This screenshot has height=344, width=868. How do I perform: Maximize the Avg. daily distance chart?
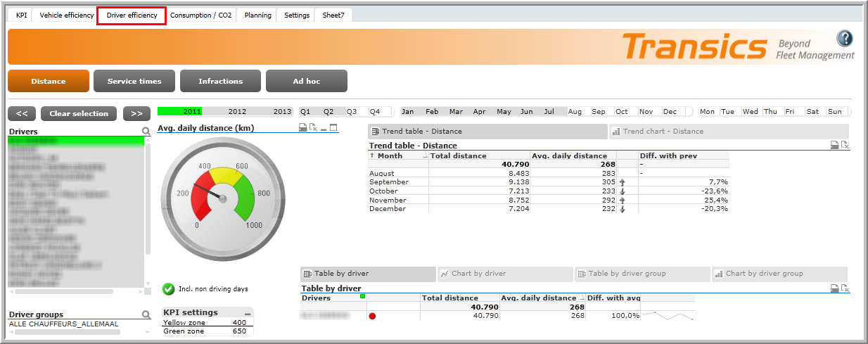(x=333, y=127)
